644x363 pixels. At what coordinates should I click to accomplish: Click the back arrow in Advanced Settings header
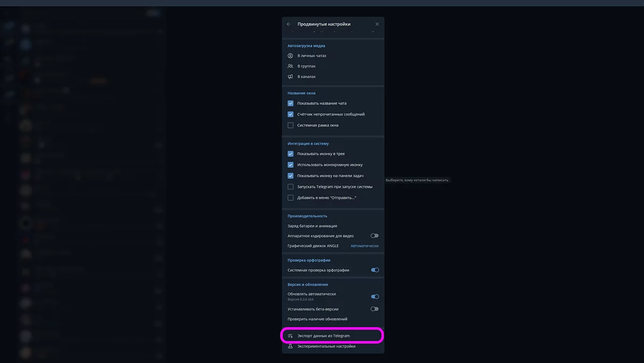[x=288, y=24]
